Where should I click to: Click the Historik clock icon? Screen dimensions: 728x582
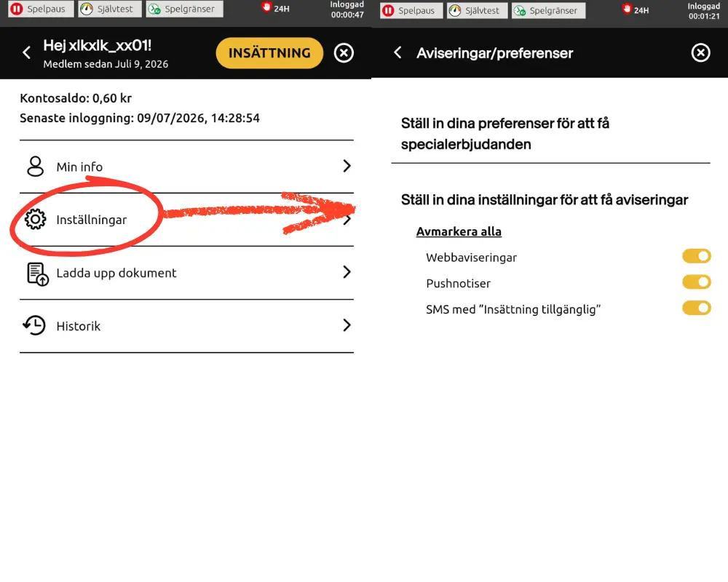[34, 325]
